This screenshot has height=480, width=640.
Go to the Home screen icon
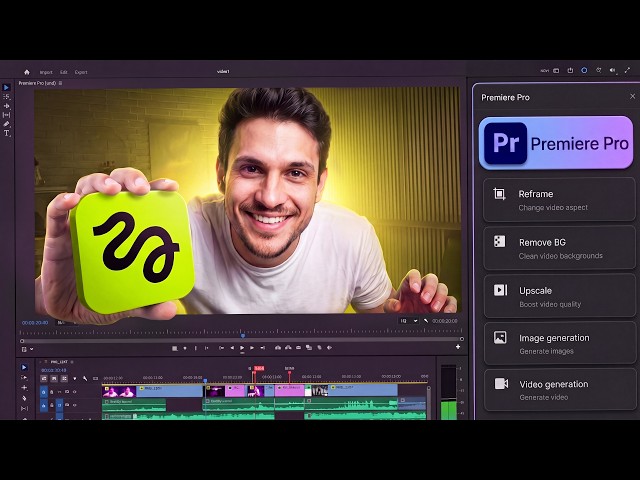(x=27, y=72)
